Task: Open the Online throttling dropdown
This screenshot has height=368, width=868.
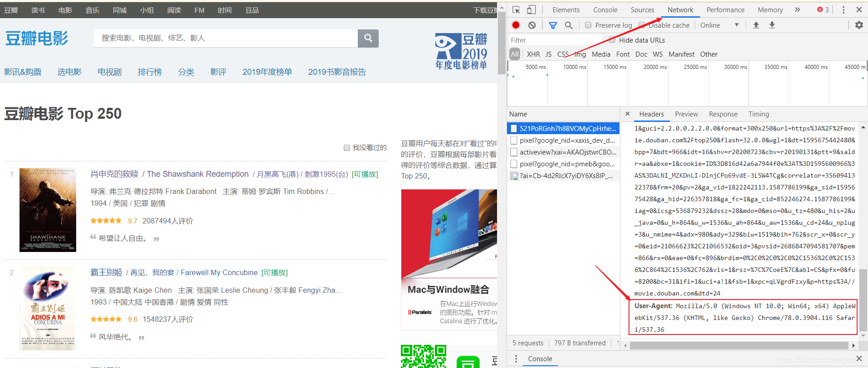Action: click(720, 25)
